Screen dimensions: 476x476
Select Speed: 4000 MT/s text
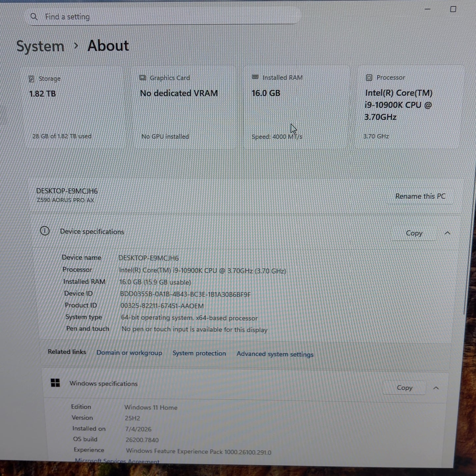point(277,137)
